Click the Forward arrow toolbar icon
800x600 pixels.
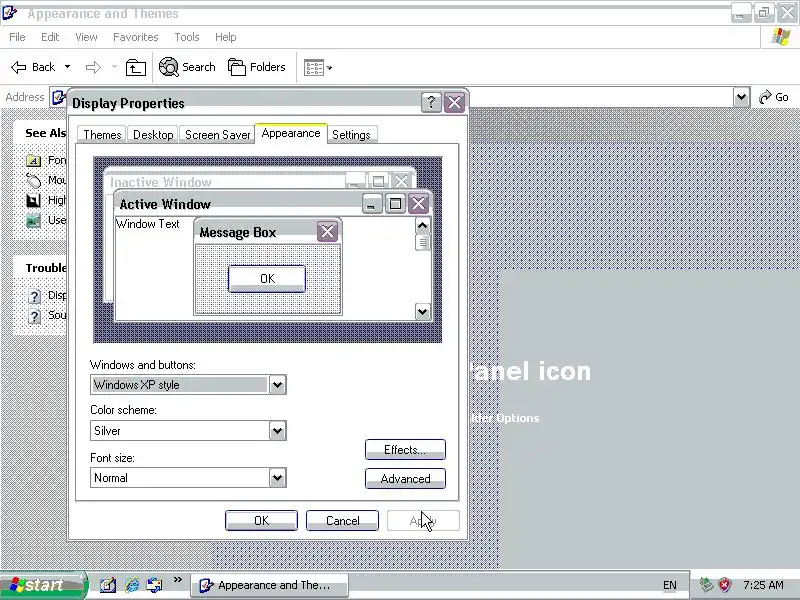[x=93, y=67]
